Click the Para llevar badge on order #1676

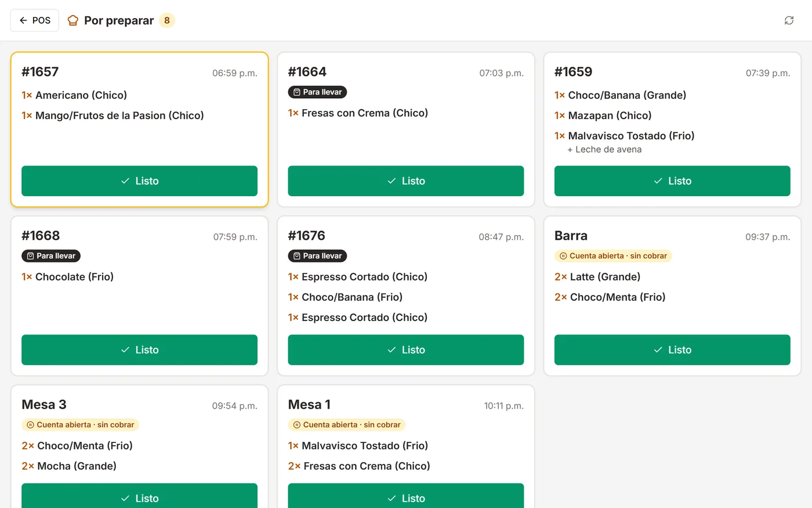pyautogui.click(x=317, y=256)
